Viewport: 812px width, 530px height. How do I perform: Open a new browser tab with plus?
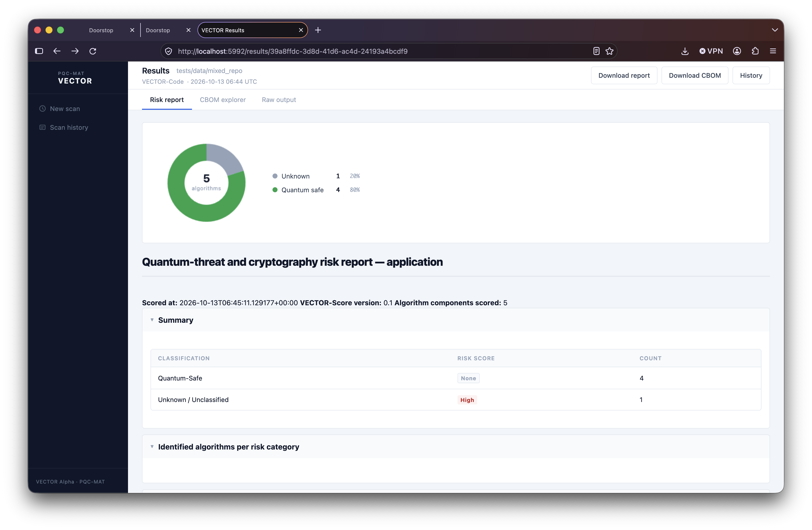[318, 30]
